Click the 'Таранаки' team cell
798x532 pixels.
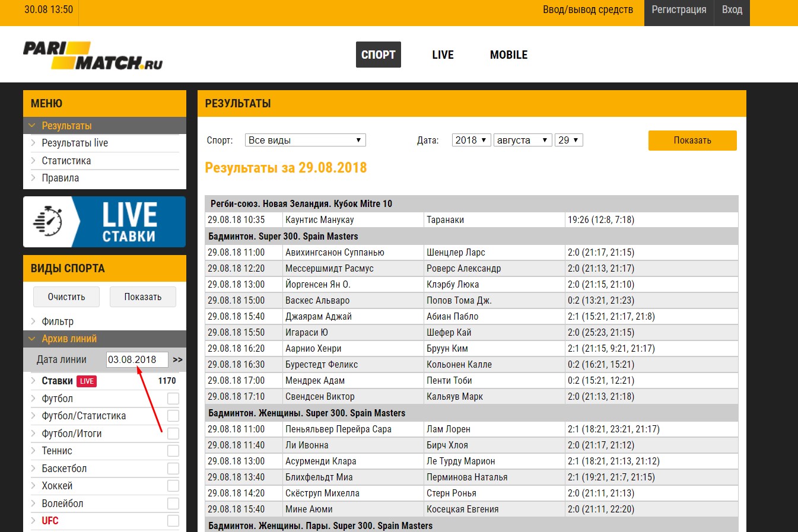coord(494,220)
